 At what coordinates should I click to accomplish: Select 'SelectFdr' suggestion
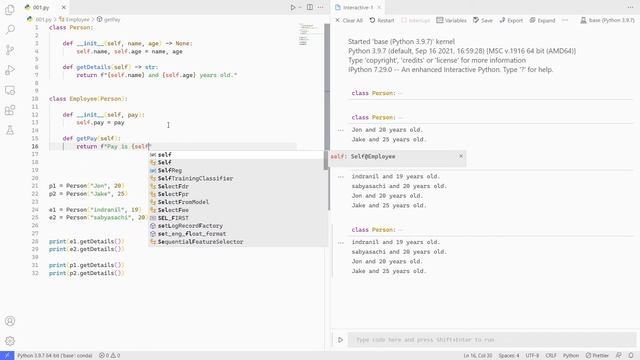click(x=238, y=187)
